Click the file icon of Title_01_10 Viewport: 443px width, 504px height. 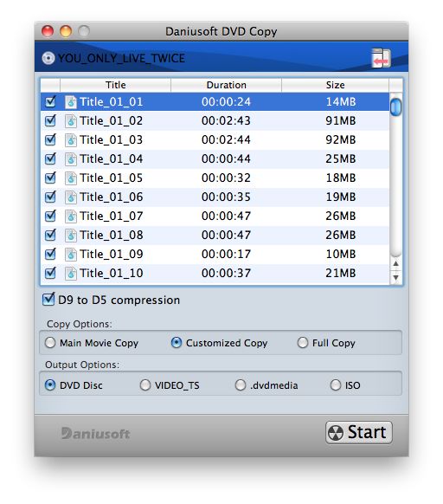pos(71,273)
